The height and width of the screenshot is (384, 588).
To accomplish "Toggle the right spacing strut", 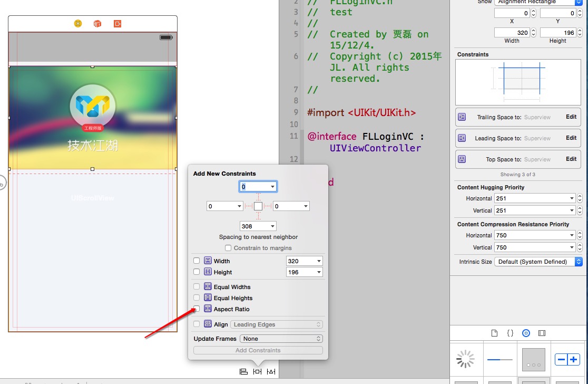I will point(267,206).
